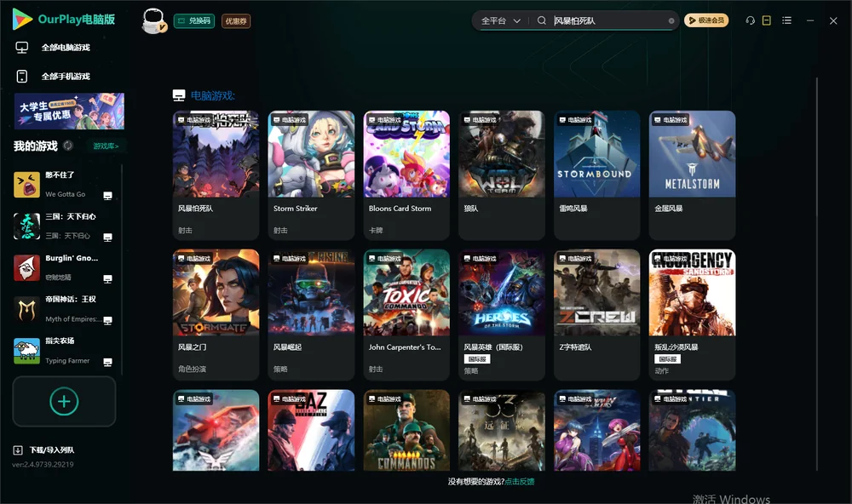Screen dimensions: 852x504
Task: Click the Typing Farmer sheep icon
Action: [26, 351]
